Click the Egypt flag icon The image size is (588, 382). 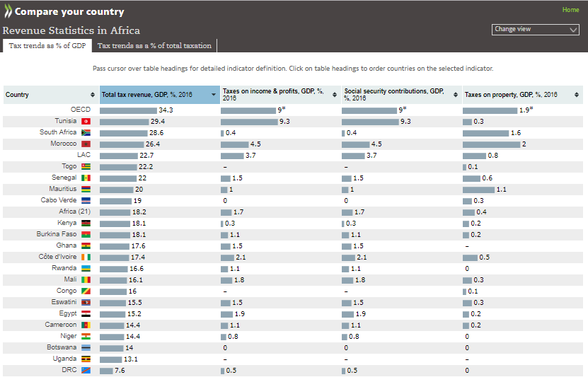click(86, 314)
